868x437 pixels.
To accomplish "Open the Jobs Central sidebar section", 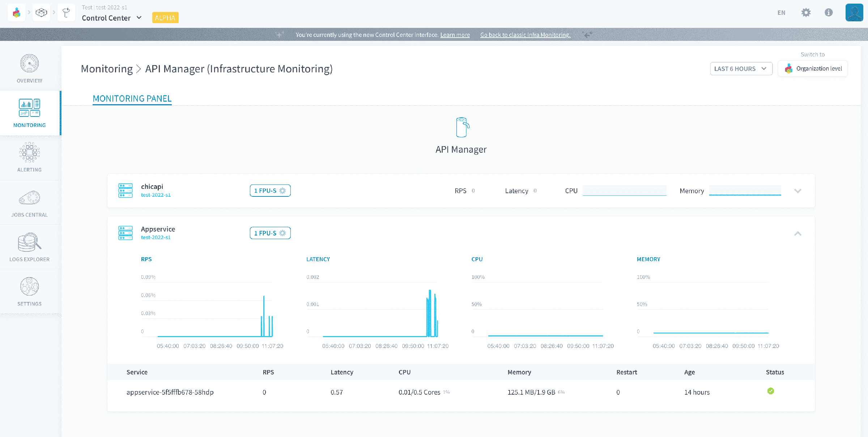I will coord(30,203).
